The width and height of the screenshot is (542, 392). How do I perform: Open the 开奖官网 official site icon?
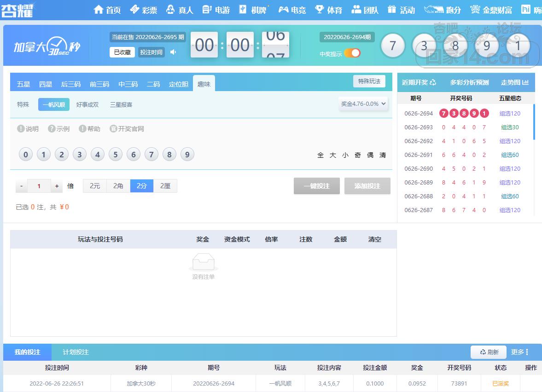tap(113, 129)
